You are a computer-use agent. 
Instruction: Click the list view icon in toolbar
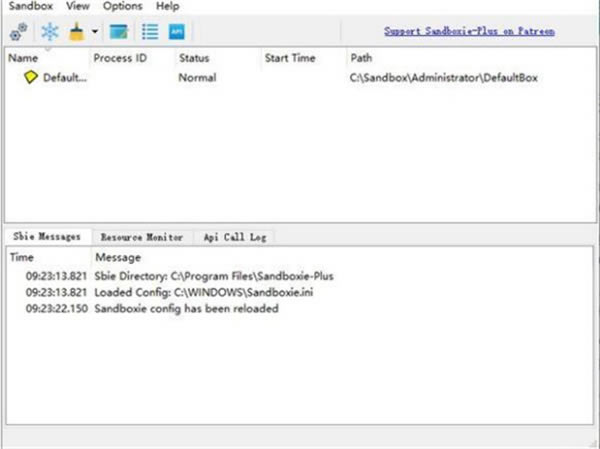(x=150, y=31)
